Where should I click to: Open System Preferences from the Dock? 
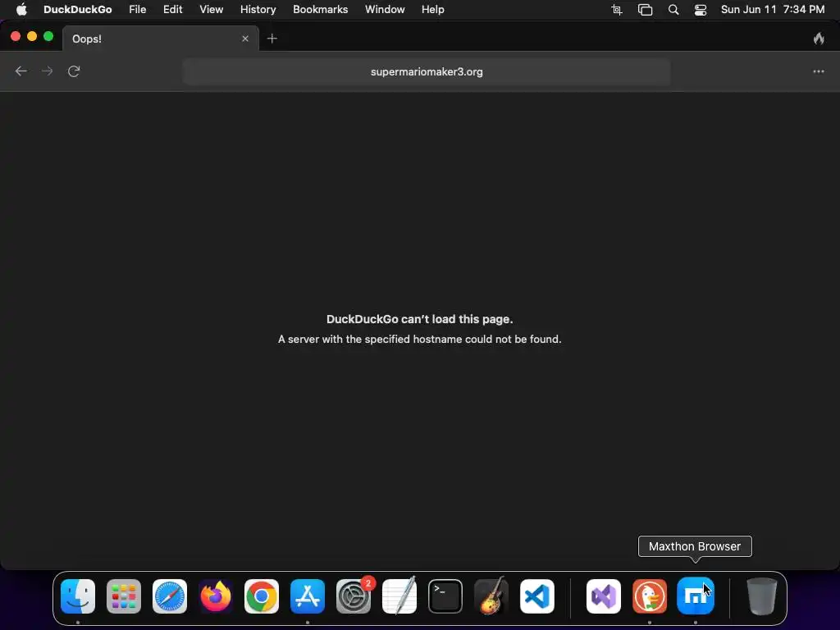pos(354,596)
